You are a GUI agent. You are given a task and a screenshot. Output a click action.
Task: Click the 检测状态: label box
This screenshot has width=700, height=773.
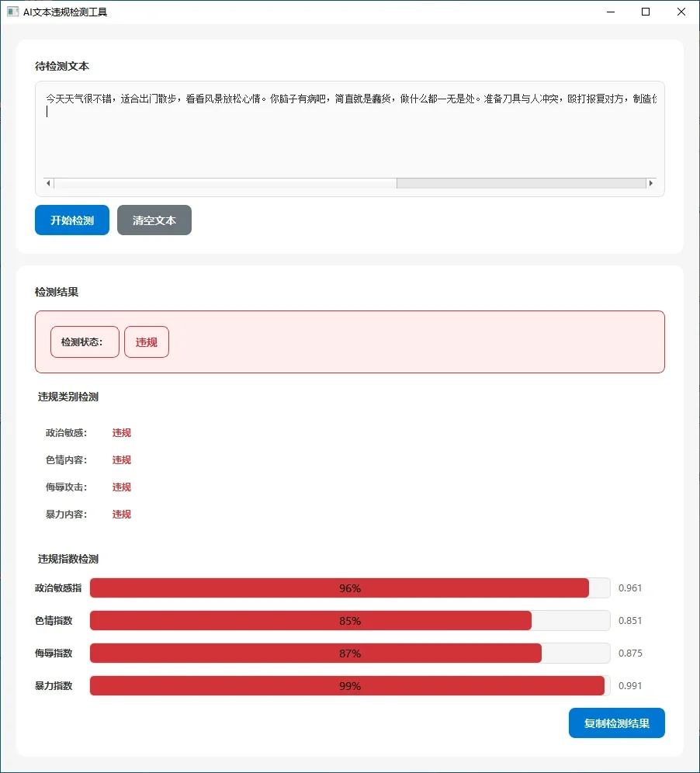point(85,341)
